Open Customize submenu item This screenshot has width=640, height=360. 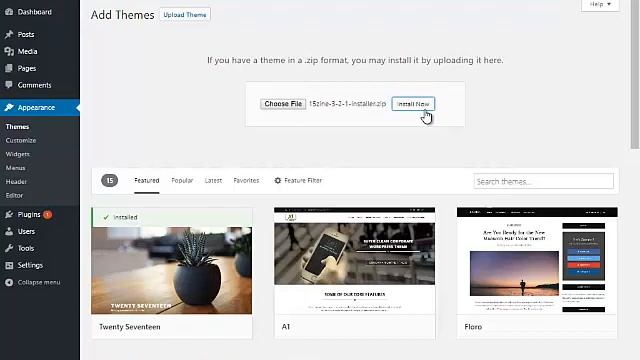click(x=21, y=140)
